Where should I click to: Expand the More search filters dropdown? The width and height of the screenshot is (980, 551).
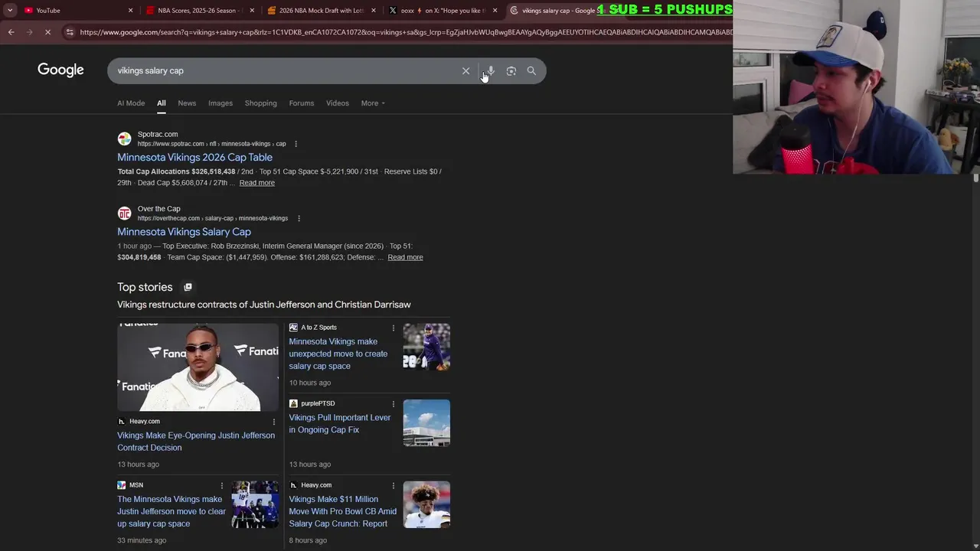point(373,103)
